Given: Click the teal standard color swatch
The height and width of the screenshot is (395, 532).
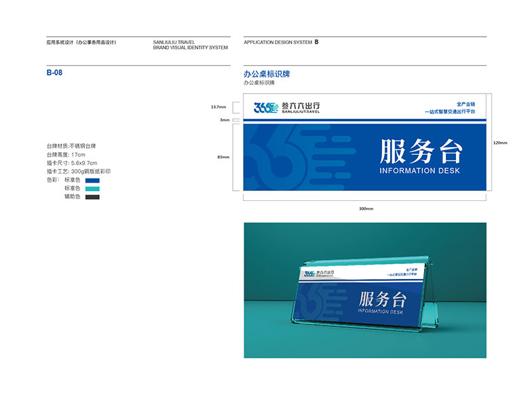Looking at the screenshot, I should 92,189.
